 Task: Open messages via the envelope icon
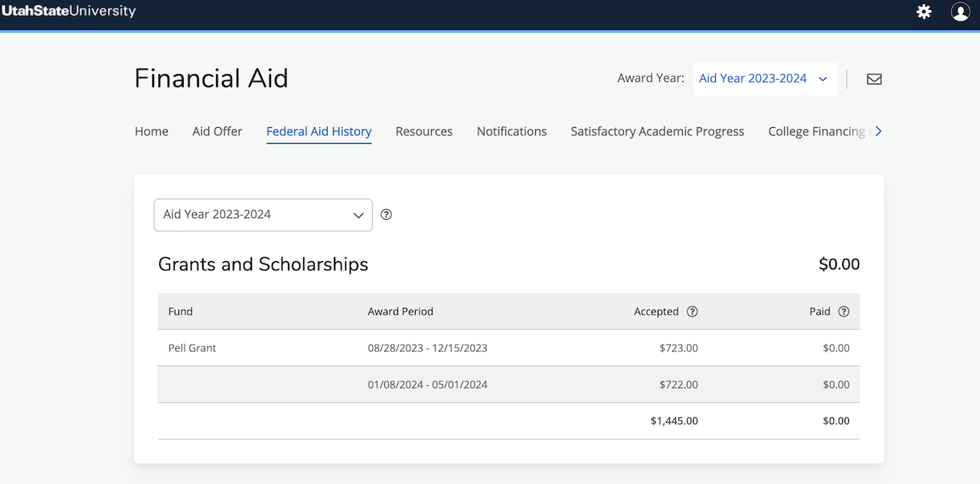tap(874, 78)
